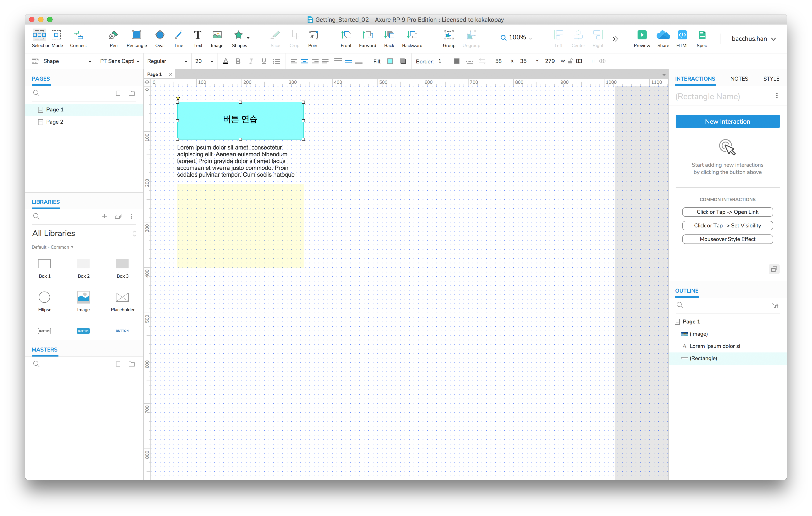
Task: Toggle the aspect ratio lock icon
Action: click(570, 61)
